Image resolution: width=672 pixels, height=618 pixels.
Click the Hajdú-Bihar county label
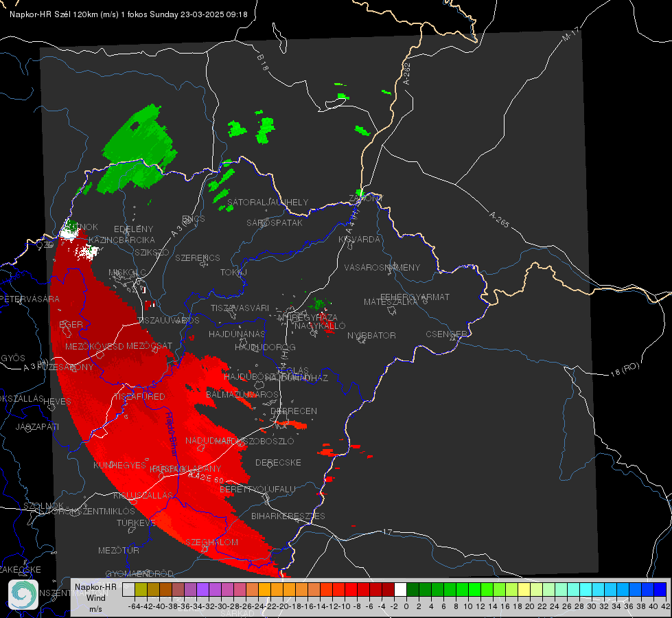tap(171, 434)
